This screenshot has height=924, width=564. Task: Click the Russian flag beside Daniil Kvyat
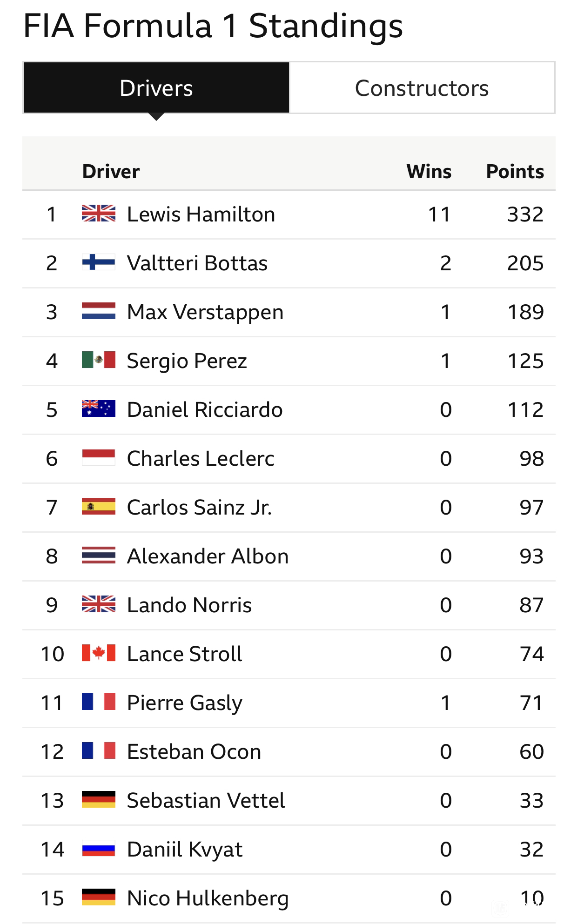(x=99, y=848)
